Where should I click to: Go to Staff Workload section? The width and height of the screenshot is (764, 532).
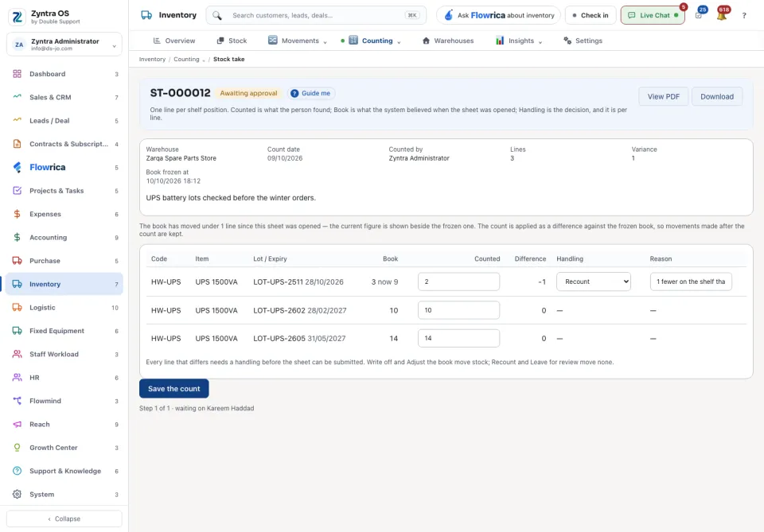click(x=64, y=355)
